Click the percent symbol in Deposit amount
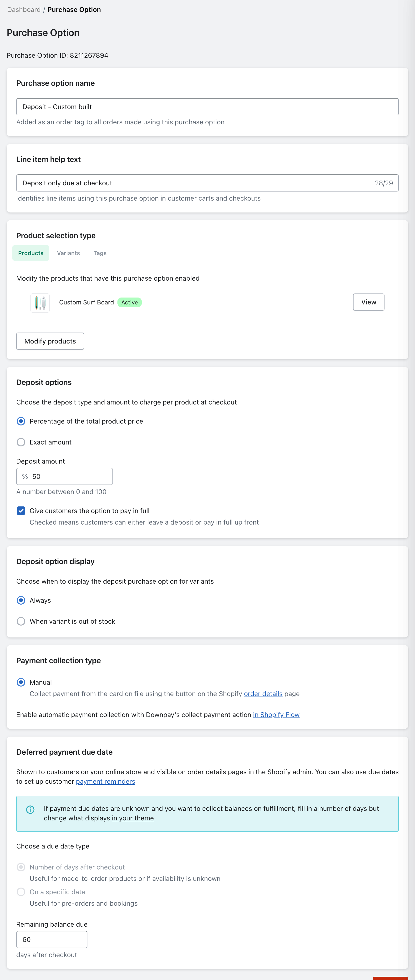 (25, 476)
